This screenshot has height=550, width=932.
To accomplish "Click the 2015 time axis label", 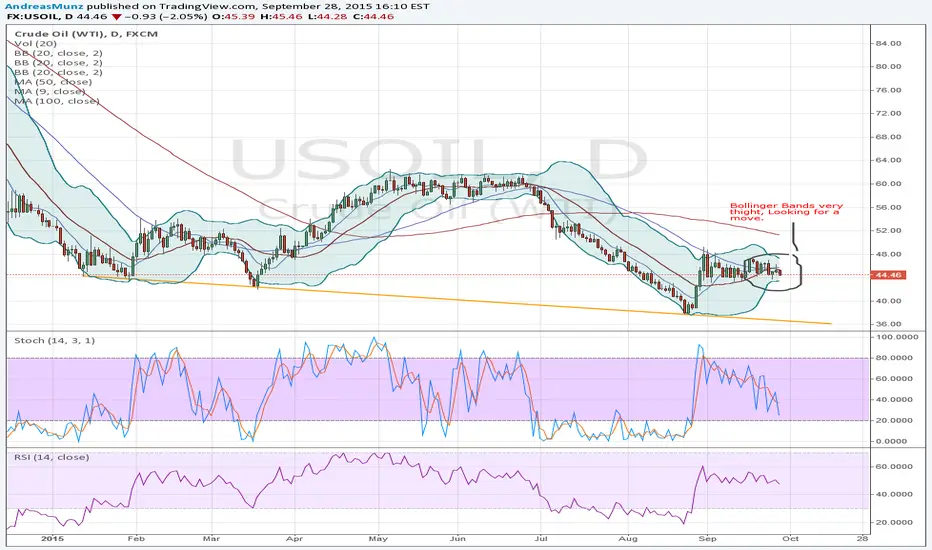I will tap(51, 539).
